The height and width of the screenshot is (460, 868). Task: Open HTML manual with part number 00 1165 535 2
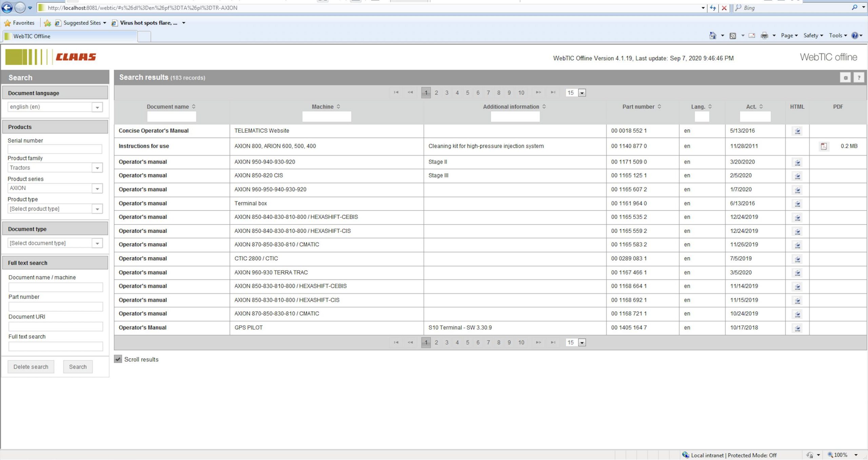(x=797, y=217)
